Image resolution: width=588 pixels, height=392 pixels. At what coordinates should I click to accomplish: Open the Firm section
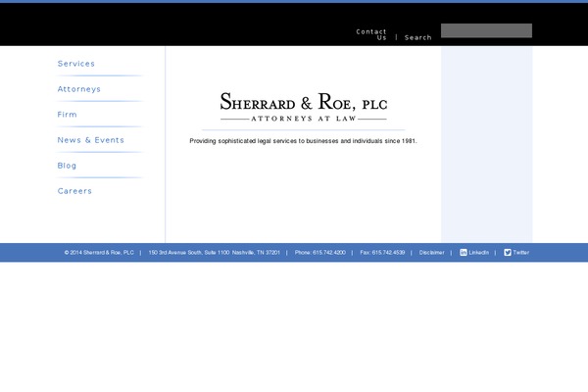click(67, 115)
